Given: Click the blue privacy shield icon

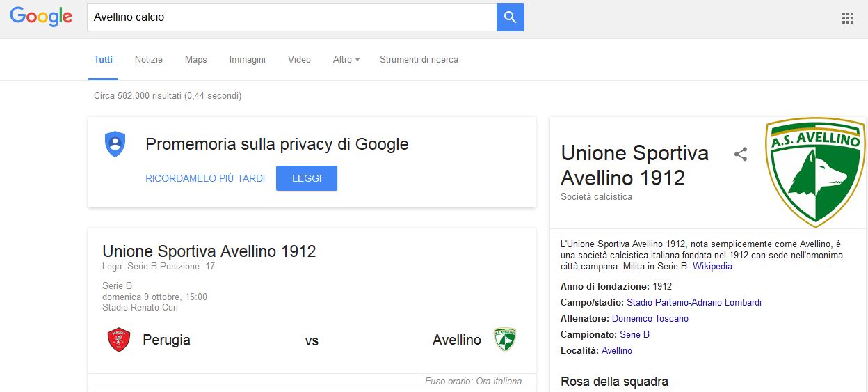Looking at the screenshot, I should click(115, 143).
